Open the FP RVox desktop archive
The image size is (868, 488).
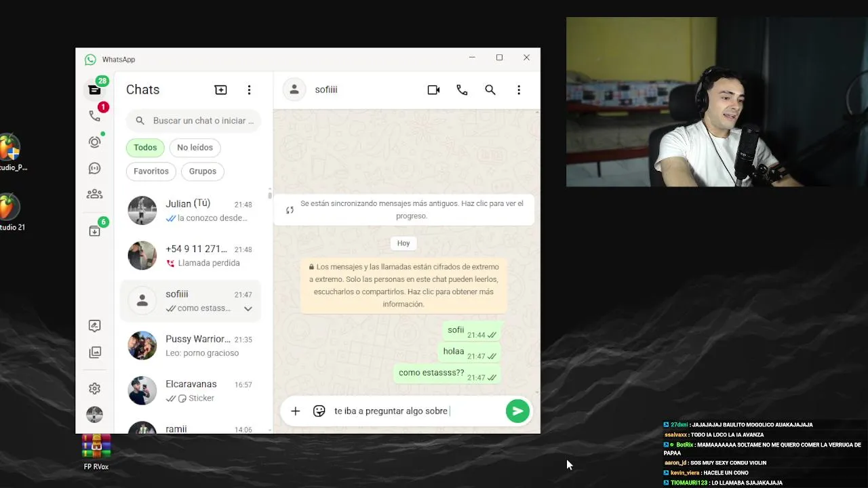click(x=96, y=452)
